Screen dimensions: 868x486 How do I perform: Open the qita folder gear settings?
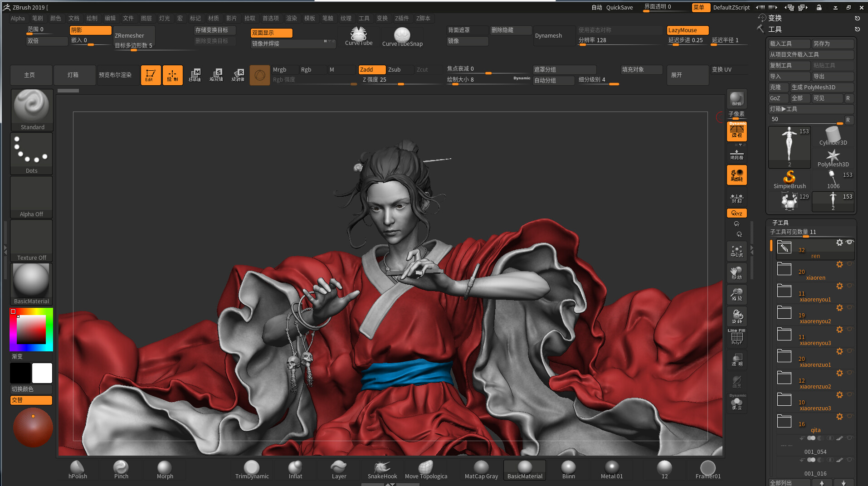pyautogui.click(x=839, y=416)
